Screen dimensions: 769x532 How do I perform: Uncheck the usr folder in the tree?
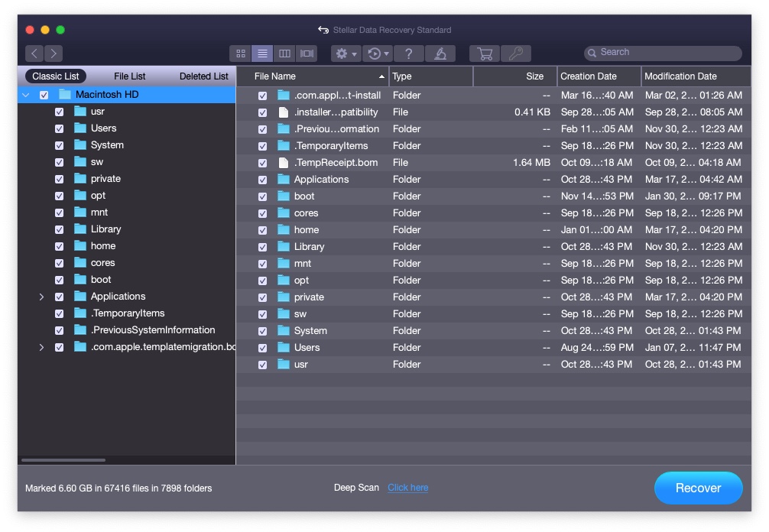[60, 112]
